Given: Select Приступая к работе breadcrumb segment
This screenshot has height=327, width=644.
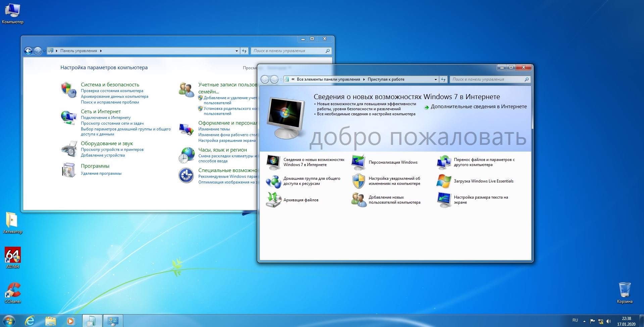Looking at the screenshot, I should point(386,79).
